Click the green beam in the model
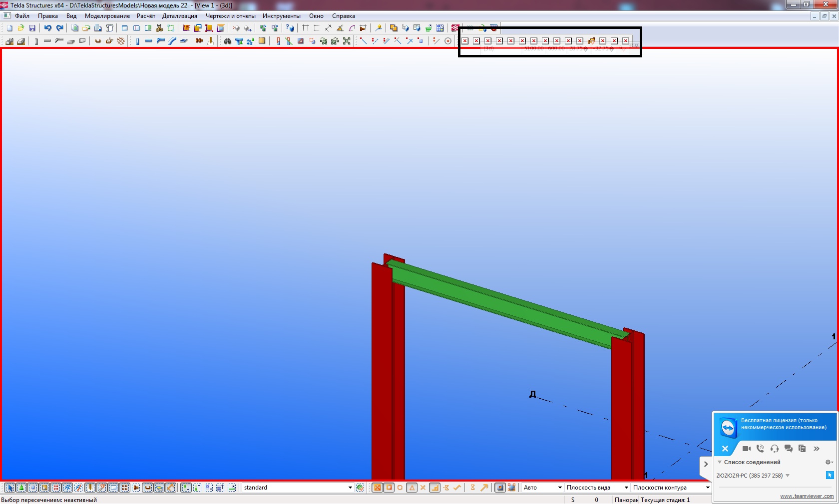The width and height of the screenshot is (839, 504). pyautogui.click(x=499, y=302)
